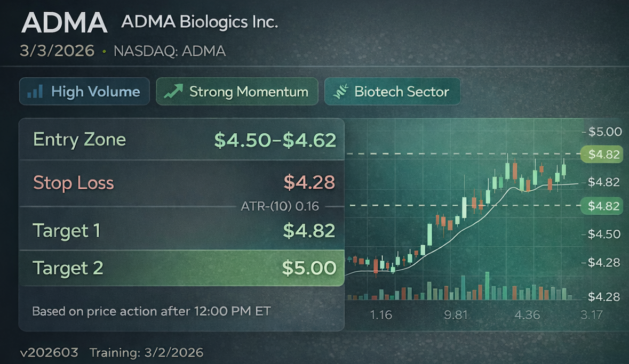The height and width of the screenshot is (364, 629).
Task: Select the Biotech Sector tag
Action: click(x=393, y=91)
